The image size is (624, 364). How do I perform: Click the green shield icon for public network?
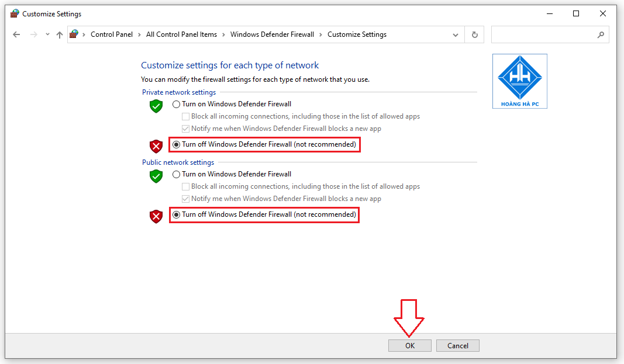pos(156,176)
